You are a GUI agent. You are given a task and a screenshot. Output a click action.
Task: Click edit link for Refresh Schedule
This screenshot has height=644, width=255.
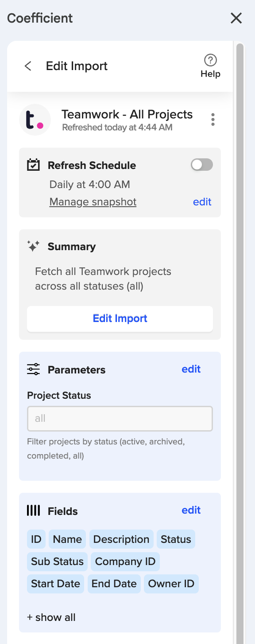pyautogui.click(x=202, y=202)
